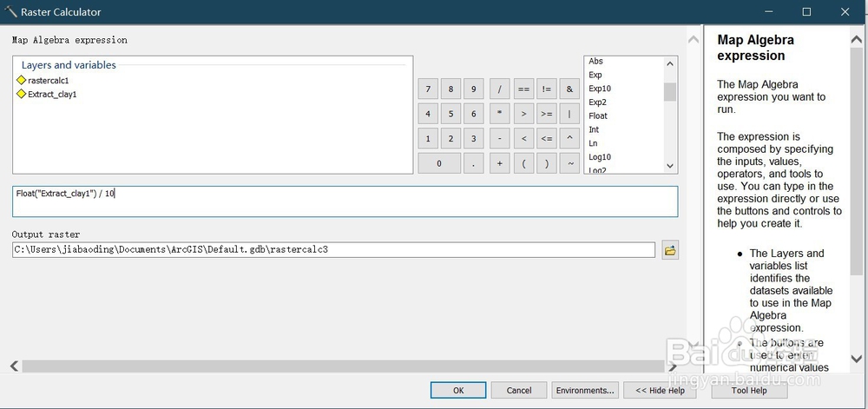The width and height of the screenshot is (868, 409).
Task: Click the number 7 keypad button
Action: (x=428, y=89)
